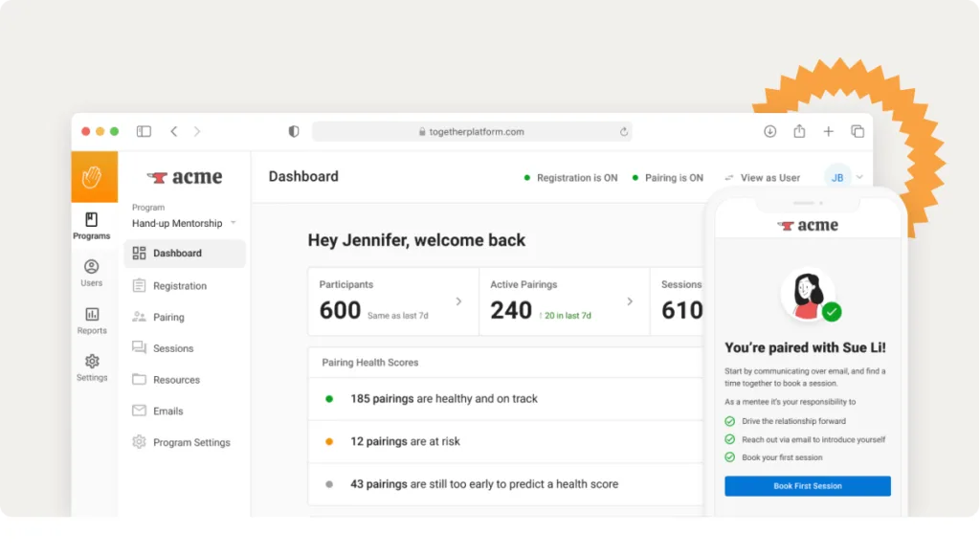Click the acme anvil logo
This screenshot has height=555, width=980.
click(x=185, y=176)
